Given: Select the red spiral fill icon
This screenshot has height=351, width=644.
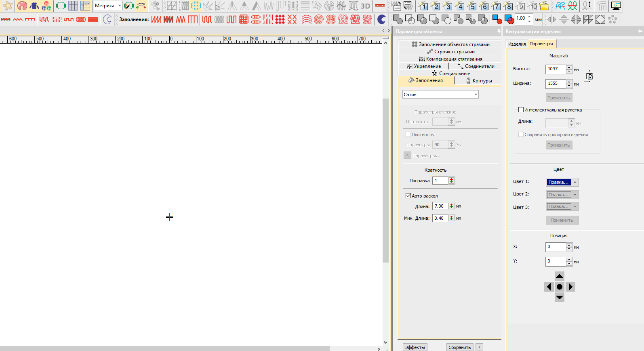Looking at the screenshot, I should pyautogui.click(x=318, y=19).
